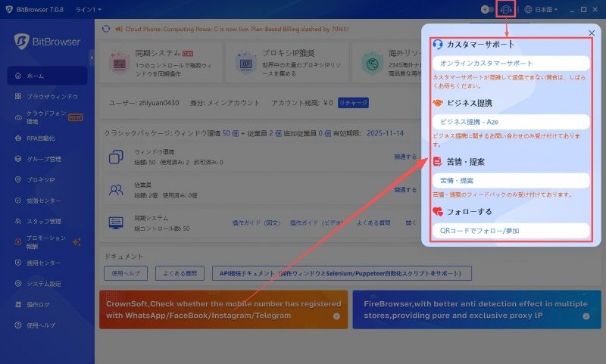Viewport: 606px width, 364px height.
Task: Click the extension center icon in sidebar
Action: (17, 201)
